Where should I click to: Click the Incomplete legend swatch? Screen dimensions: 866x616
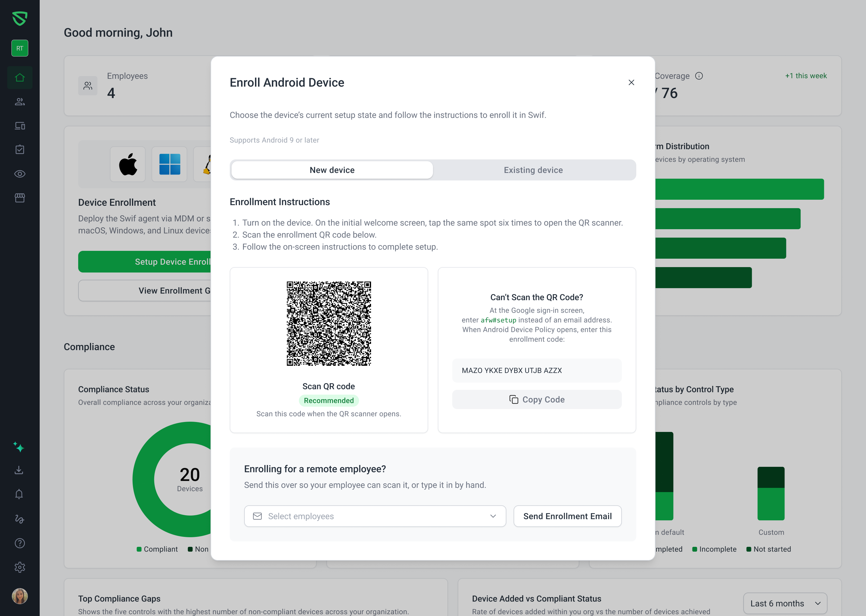pos(695,549)
